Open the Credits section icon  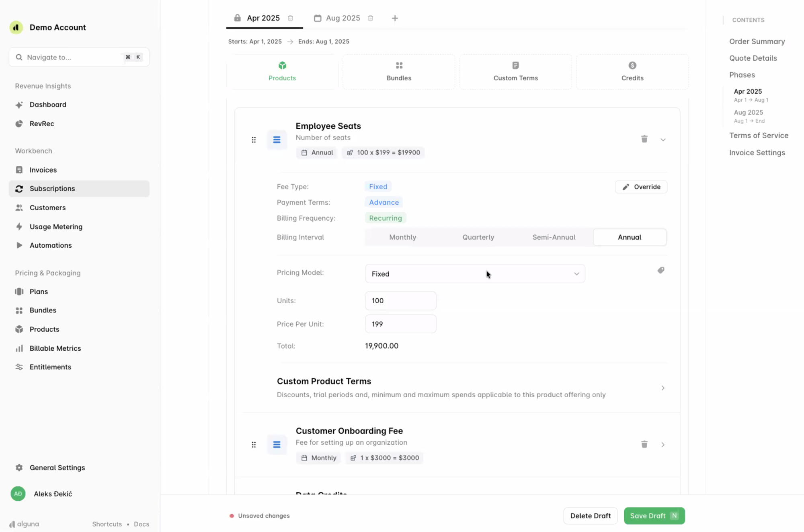point(632,65)
